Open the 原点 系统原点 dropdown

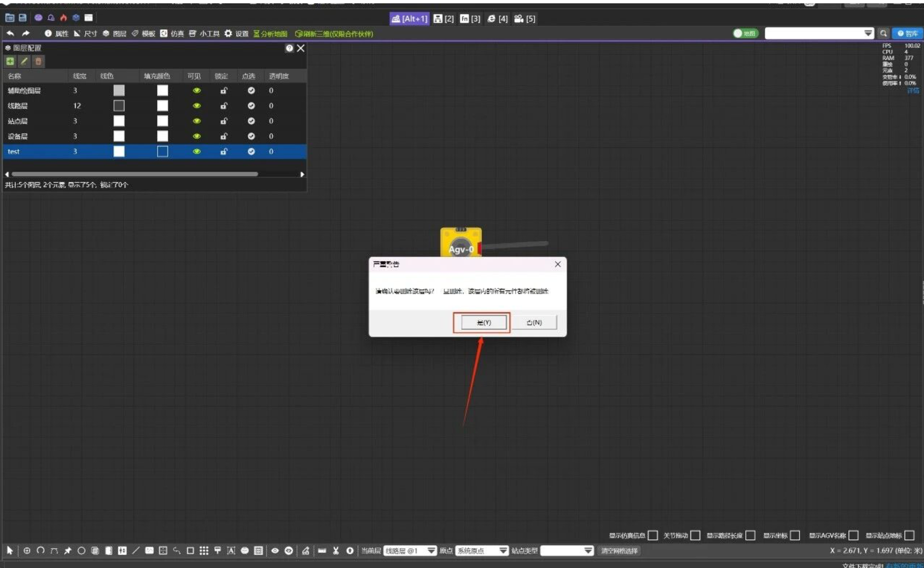(x=482, y=551)
